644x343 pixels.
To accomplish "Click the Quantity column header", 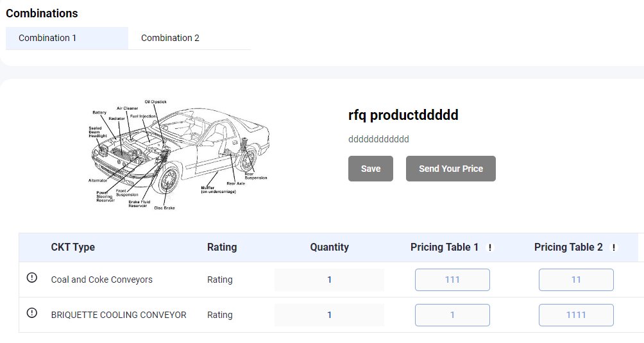I will (x=330, y=247).
